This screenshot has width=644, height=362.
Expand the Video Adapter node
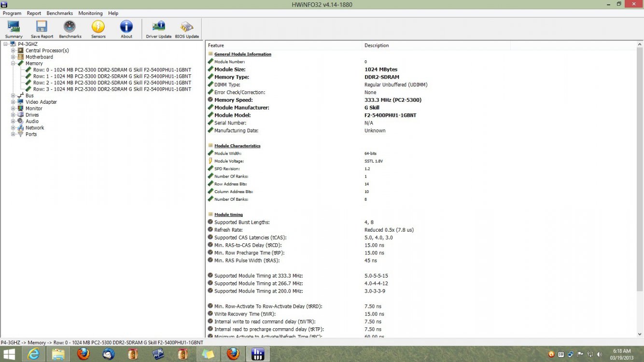pyautogui.click(x=13, y=102)
